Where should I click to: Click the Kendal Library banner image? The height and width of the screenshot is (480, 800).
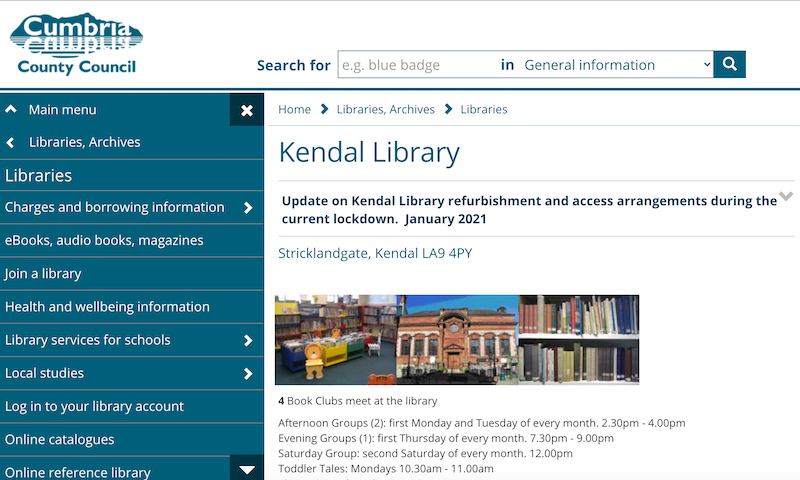click(x=457, y=340)
